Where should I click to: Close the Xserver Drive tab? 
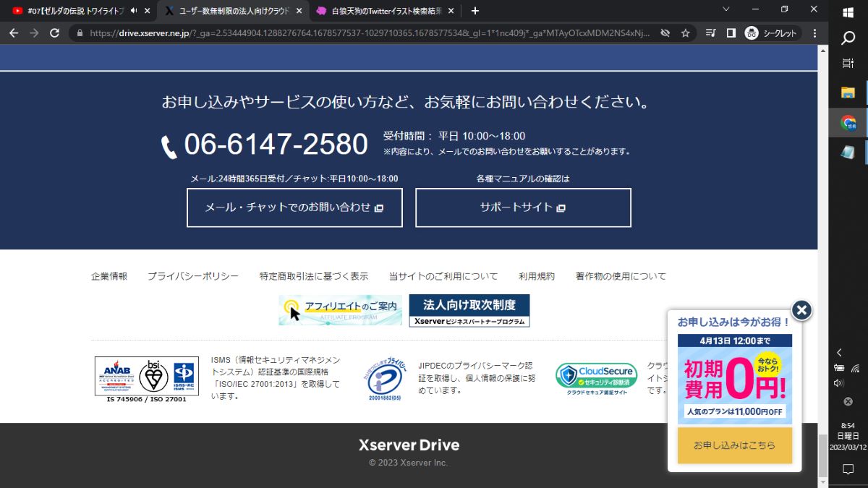[x=299, y=11]
